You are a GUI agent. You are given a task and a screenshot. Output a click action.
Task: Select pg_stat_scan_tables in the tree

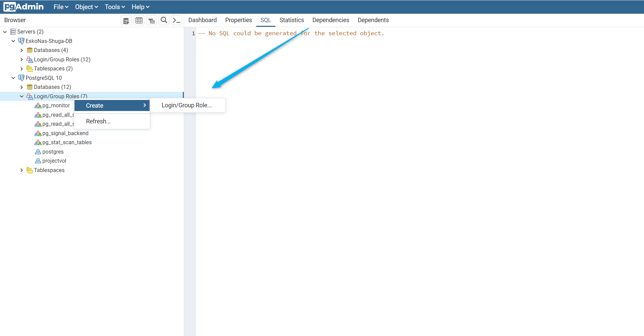point(67,142)
